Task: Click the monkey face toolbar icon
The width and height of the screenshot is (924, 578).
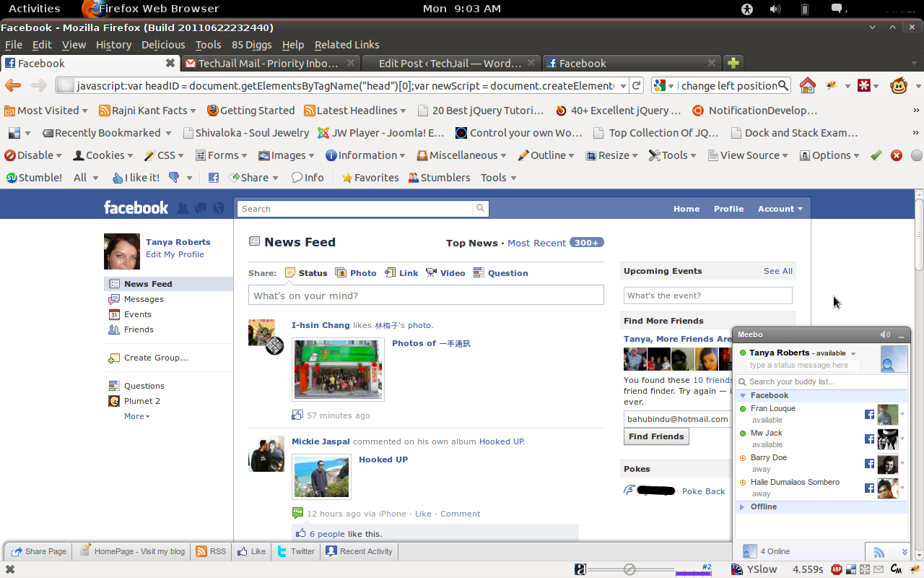Action: [x=899, y=86]
